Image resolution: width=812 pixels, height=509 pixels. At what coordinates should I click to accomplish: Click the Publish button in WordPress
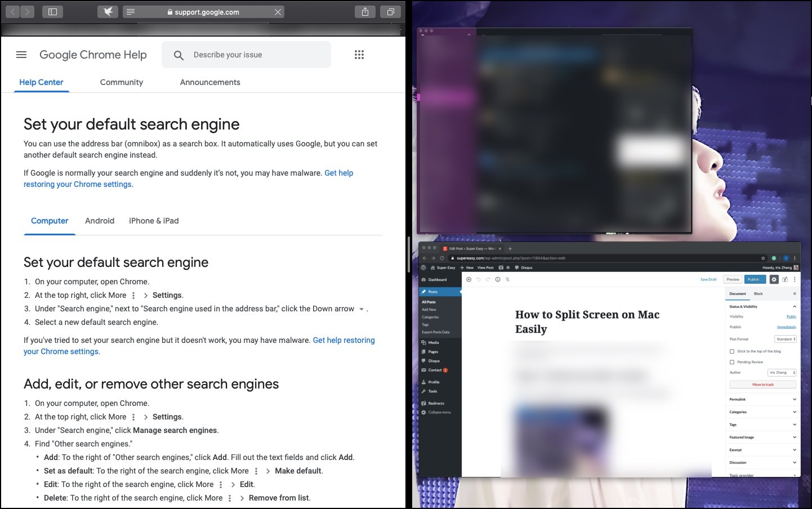[755, 279]
